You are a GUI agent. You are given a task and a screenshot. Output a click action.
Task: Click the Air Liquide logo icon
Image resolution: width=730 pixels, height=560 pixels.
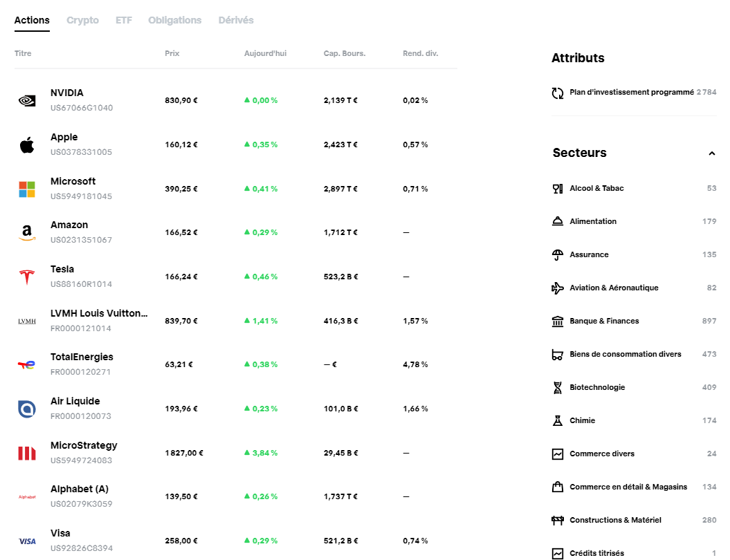pos(27,409)
